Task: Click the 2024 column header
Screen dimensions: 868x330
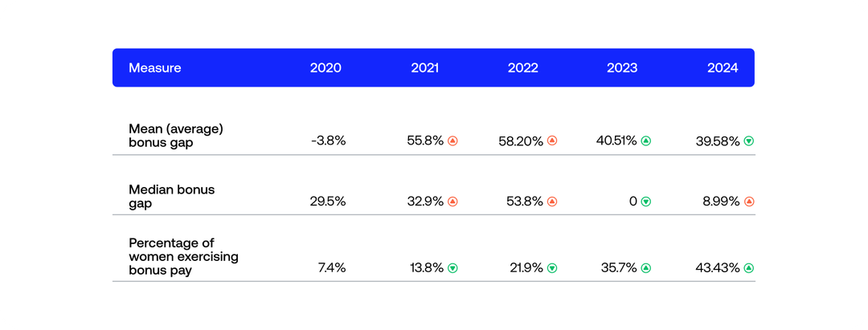Action: 723,68
